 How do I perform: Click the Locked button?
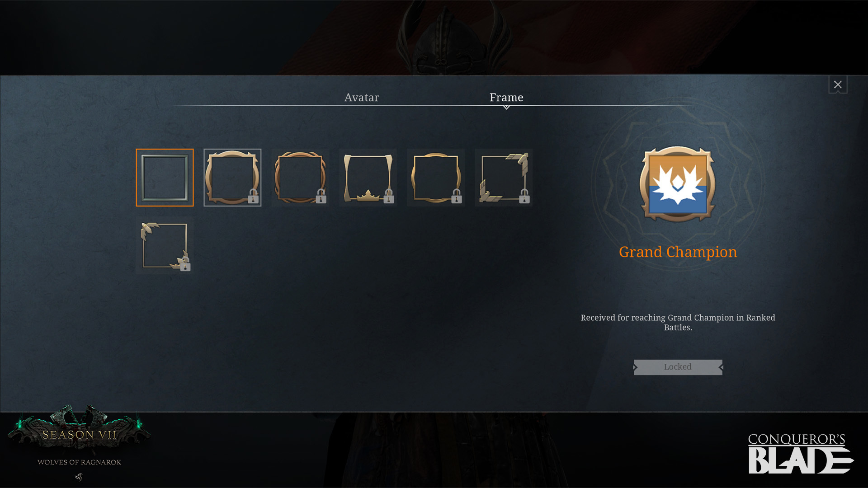click(x=678, y=367)
